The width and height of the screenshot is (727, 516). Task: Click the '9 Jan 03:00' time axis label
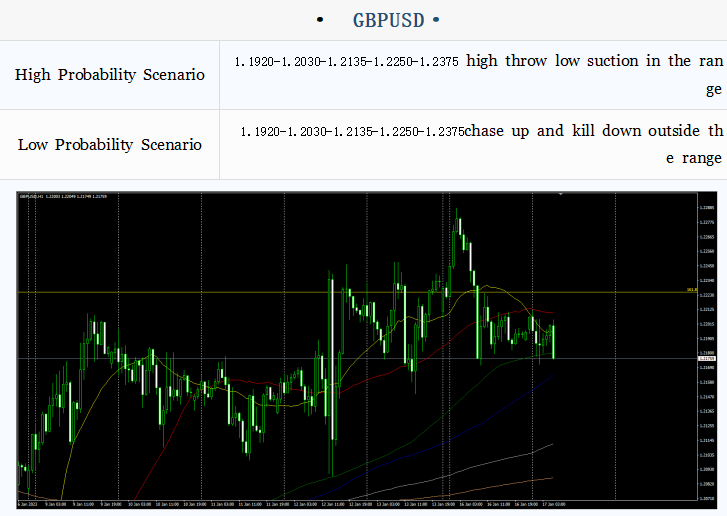(x=56, y=504)
